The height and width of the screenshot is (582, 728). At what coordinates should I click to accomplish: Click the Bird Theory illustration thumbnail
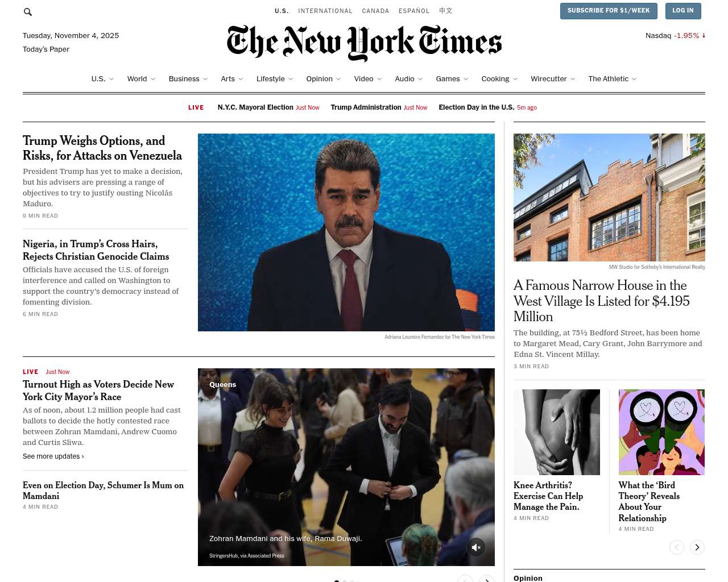coord(661,432)
